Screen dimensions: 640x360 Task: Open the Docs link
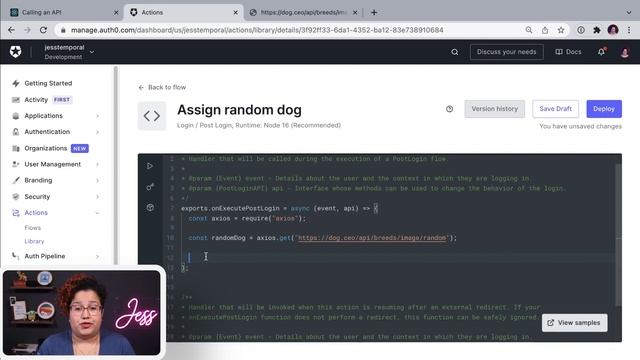click(568, 52)
